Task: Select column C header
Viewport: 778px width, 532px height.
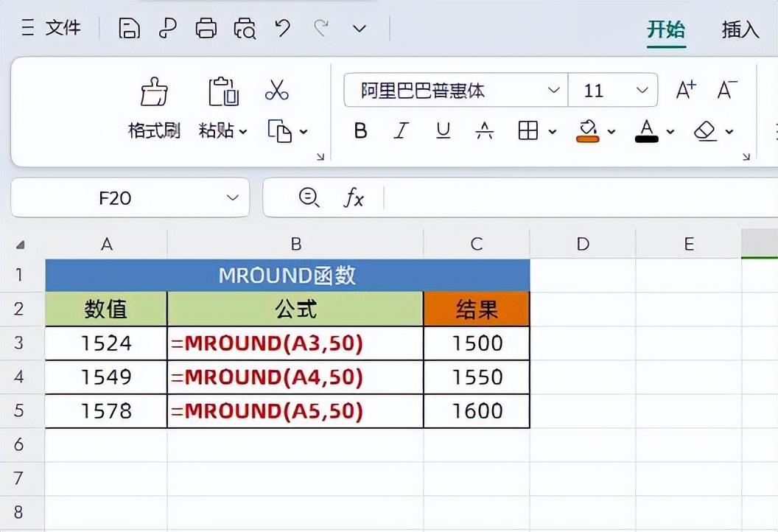Action: pyautogui.click(x=477, y=244)
